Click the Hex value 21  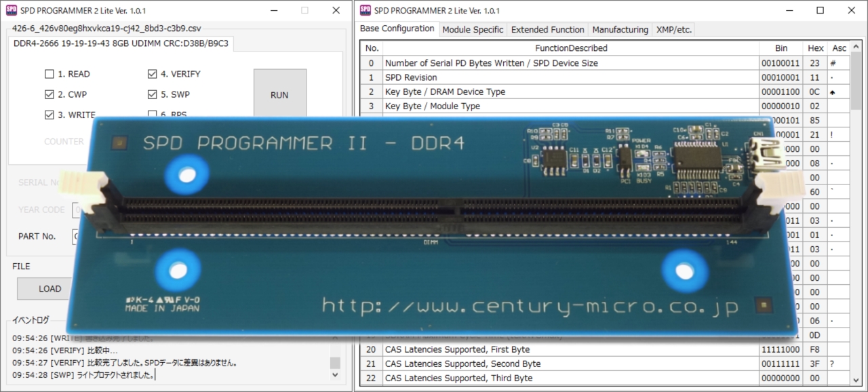(x=816, y=135)
